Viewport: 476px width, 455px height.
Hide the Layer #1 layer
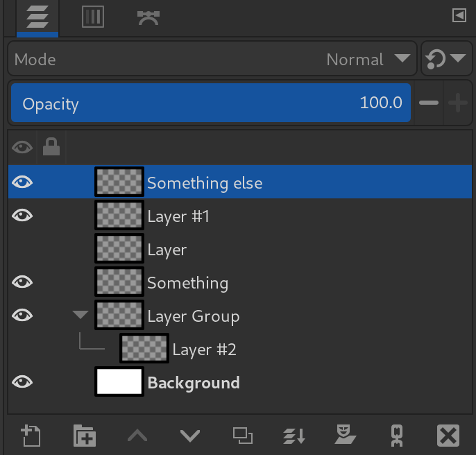click(22, 216)
